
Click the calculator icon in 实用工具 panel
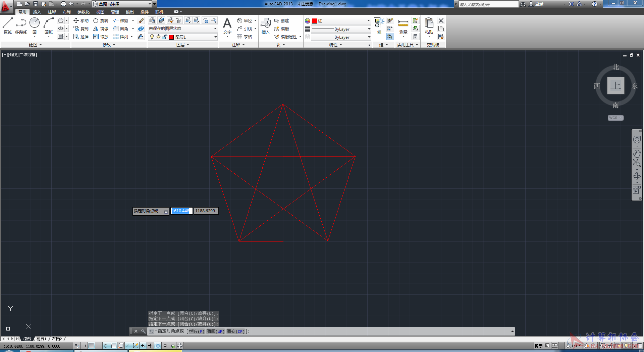point(415,37)
